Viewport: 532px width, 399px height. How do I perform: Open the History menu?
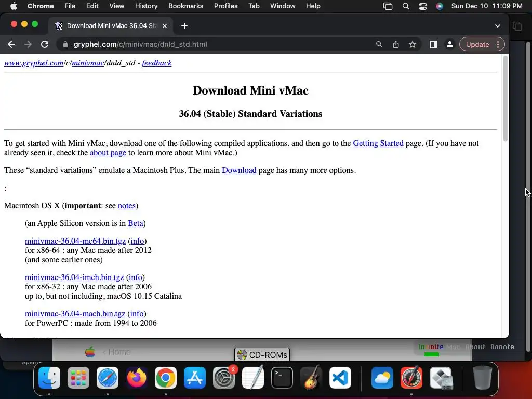pos(146,6)
